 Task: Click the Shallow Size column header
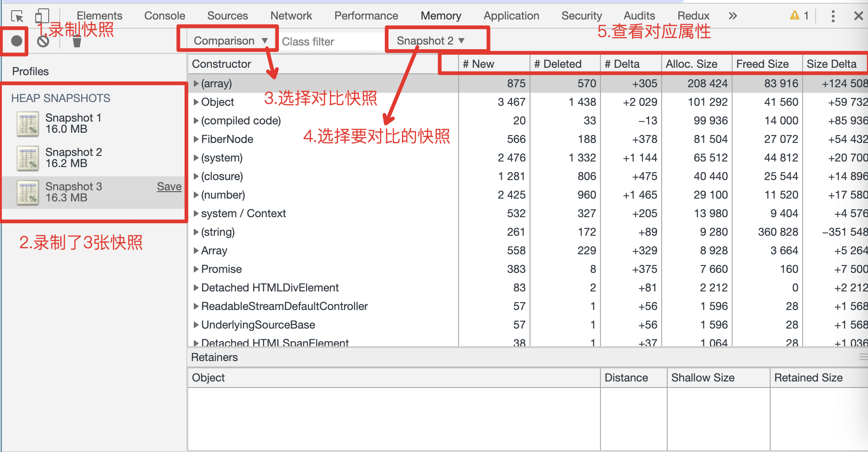719,378
